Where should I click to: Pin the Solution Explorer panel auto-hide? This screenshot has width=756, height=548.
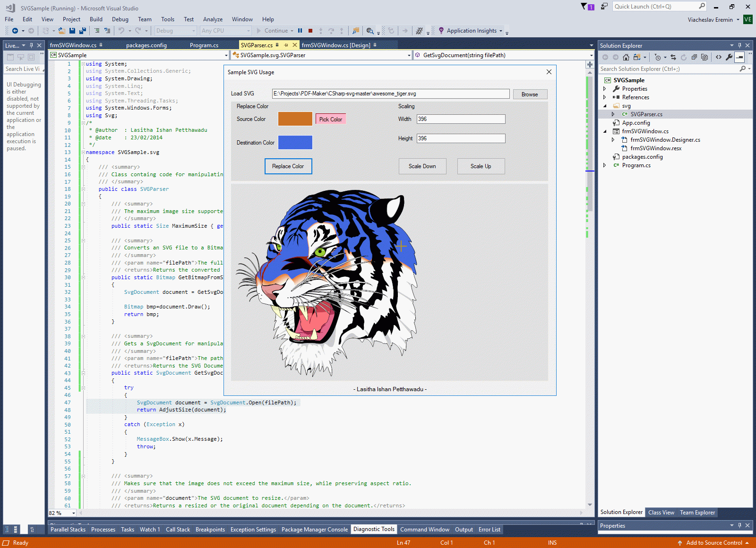739,45
